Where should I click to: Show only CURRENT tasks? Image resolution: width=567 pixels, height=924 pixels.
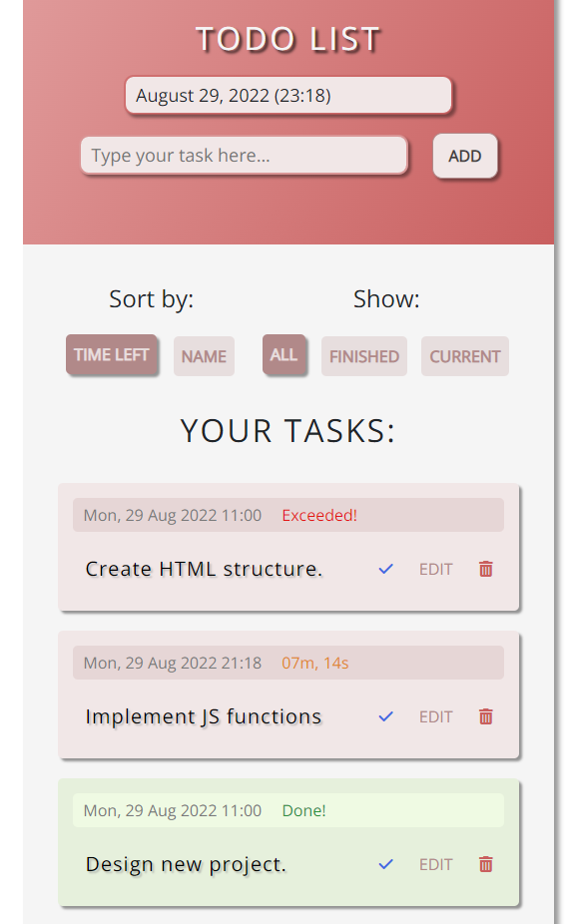(465, 356)
